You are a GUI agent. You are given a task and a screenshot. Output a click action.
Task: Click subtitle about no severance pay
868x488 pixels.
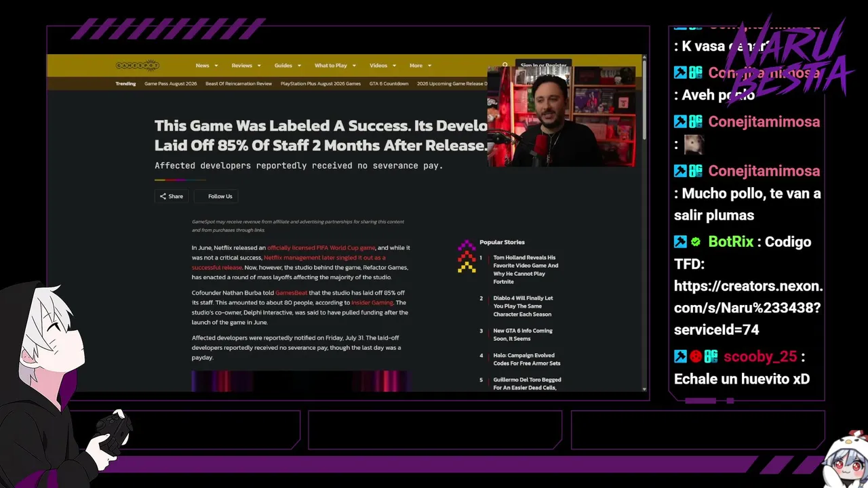tap(298, 165)
